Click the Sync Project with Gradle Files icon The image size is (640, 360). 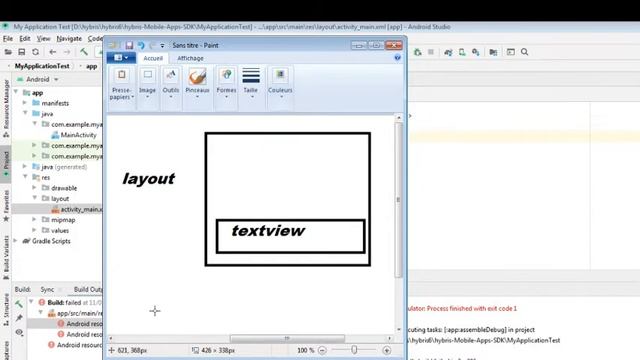448,52
